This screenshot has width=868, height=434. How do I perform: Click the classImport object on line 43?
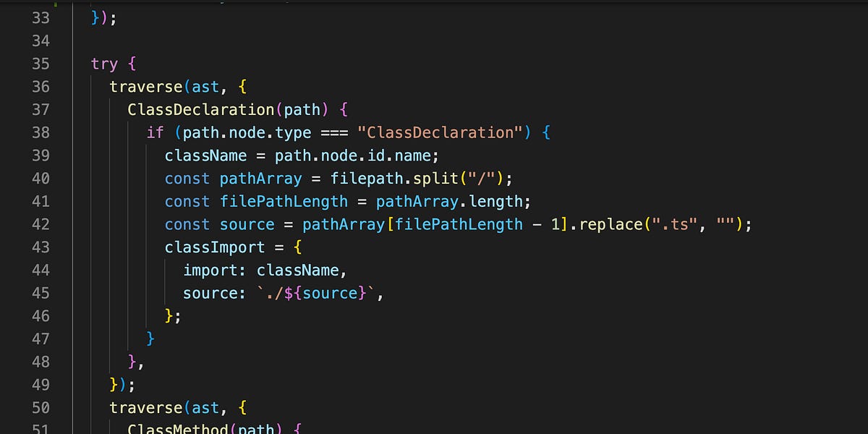click(215, 247)
